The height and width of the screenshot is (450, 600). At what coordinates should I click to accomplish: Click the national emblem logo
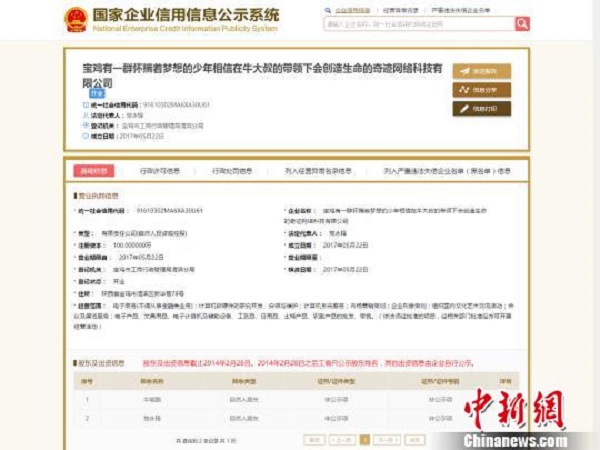(x=75, y=18)
